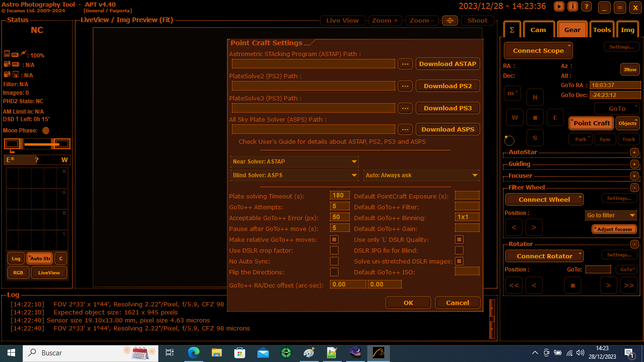Enable Flip the Directions checkbox

334,272
